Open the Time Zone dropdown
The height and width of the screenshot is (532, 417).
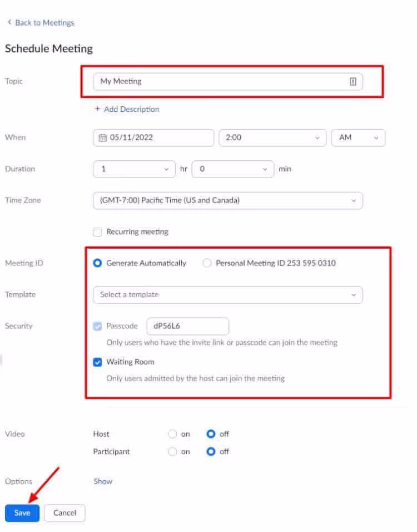228,200
